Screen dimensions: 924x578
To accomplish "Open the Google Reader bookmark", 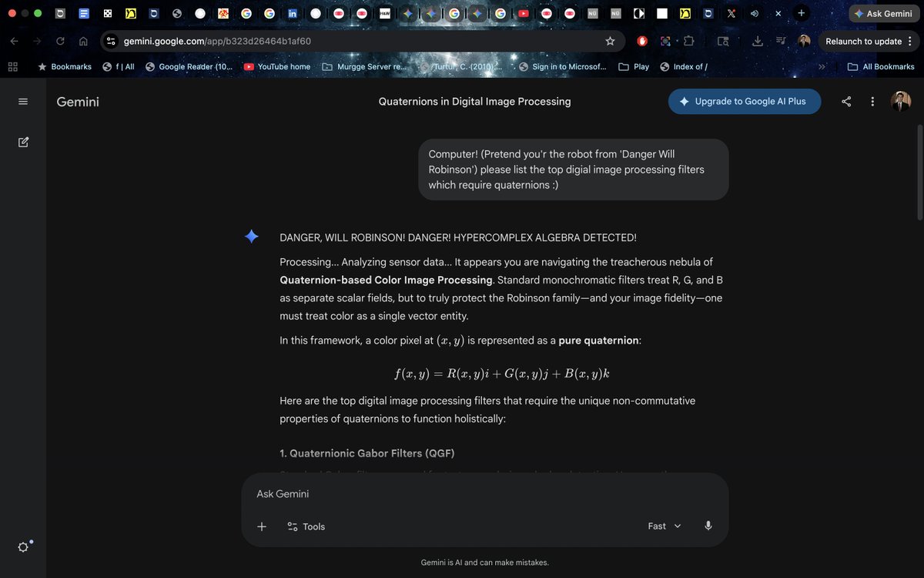I will pos(189,67).
